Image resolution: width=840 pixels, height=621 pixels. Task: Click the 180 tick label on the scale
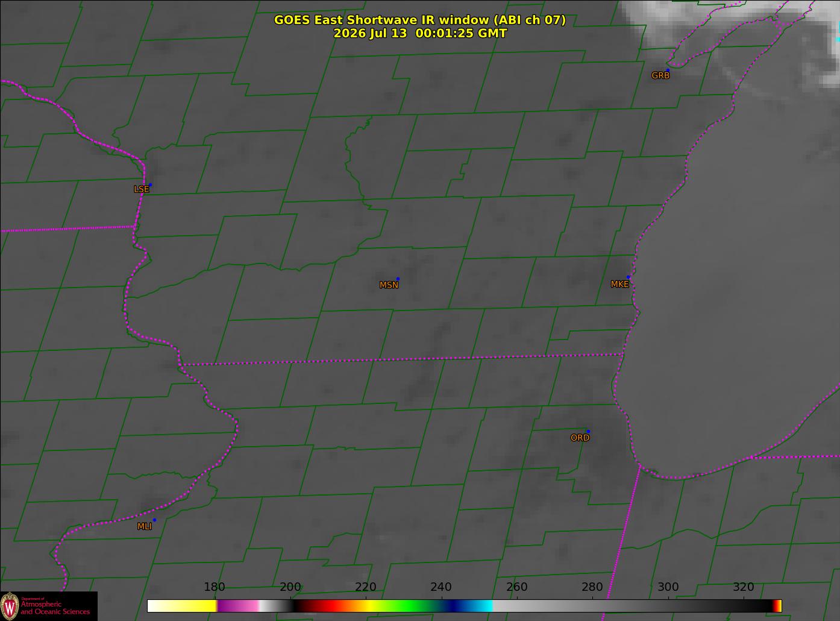pos(214,587)
